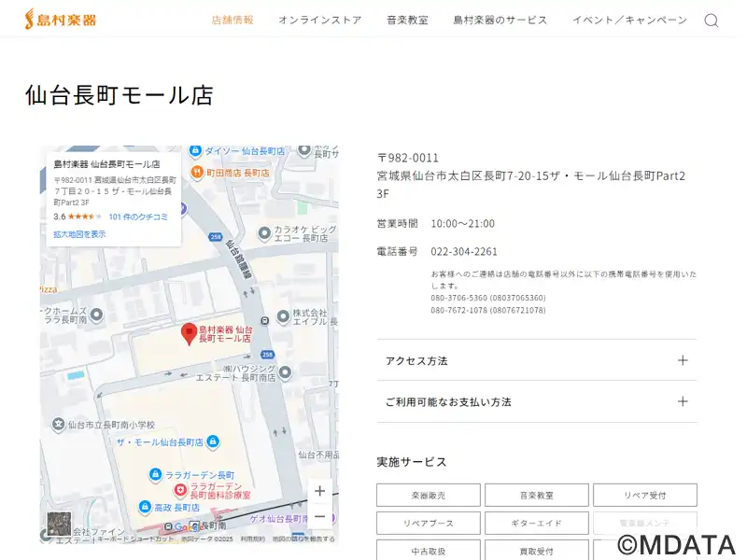Open the site search magnifier icon
This screenshot has height=560, width=747.
click(x=712, y=21)
